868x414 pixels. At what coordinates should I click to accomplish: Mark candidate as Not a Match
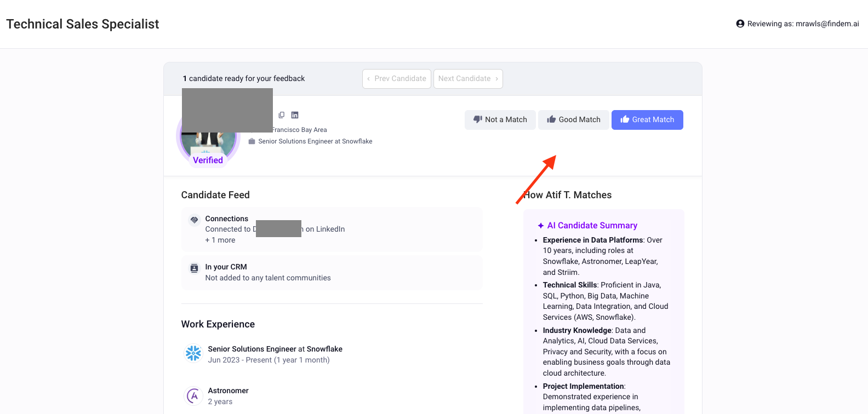[x=500, y=120]
